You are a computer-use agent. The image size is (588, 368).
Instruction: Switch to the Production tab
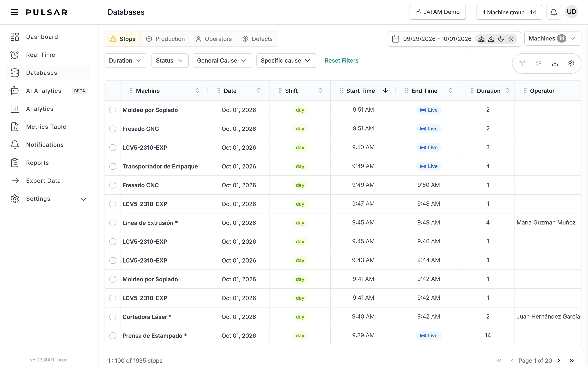tap(165, 39)
